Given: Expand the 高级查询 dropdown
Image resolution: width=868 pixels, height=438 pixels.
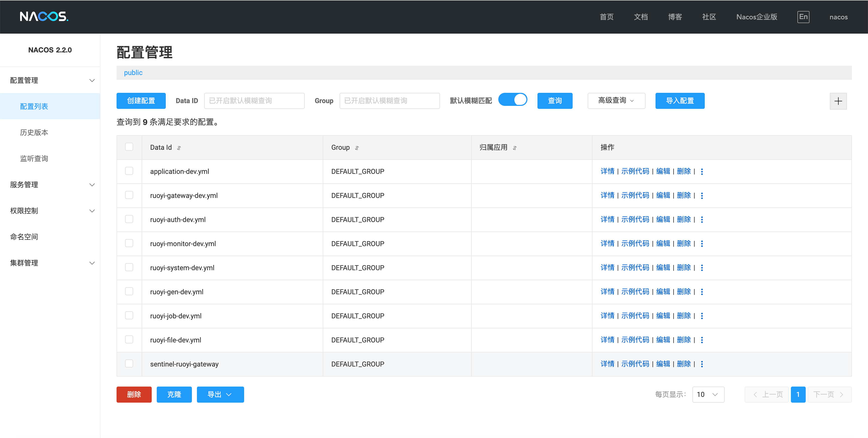Looking at the screenshot, I should tap(616, 101).
